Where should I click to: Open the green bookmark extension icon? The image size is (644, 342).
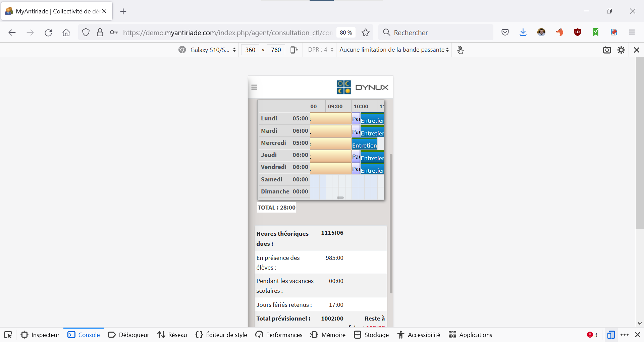[x=595, y=32]
